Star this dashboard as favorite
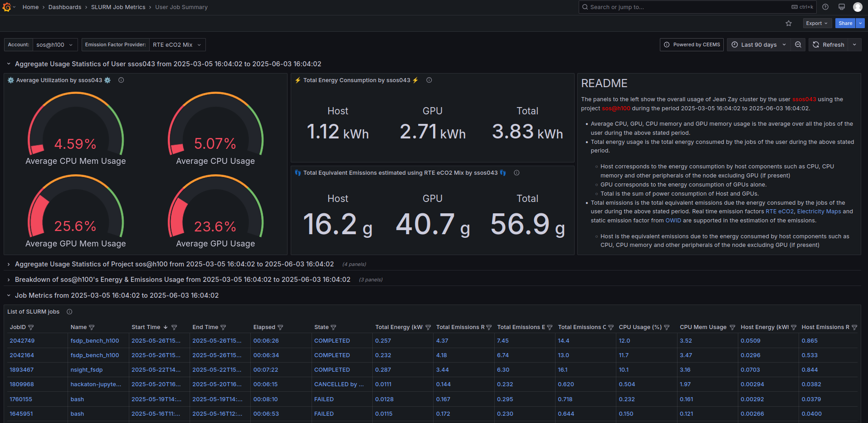 [788, 23]
